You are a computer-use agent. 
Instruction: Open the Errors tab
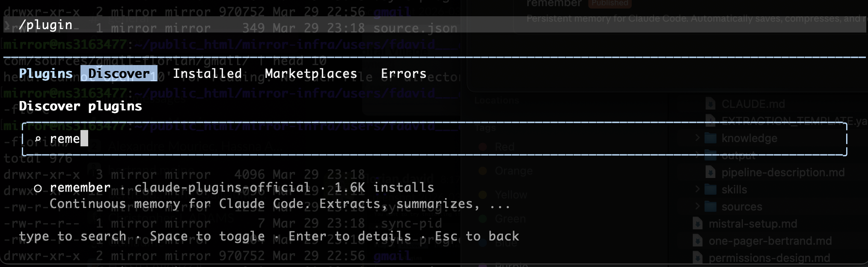point(404,74)
